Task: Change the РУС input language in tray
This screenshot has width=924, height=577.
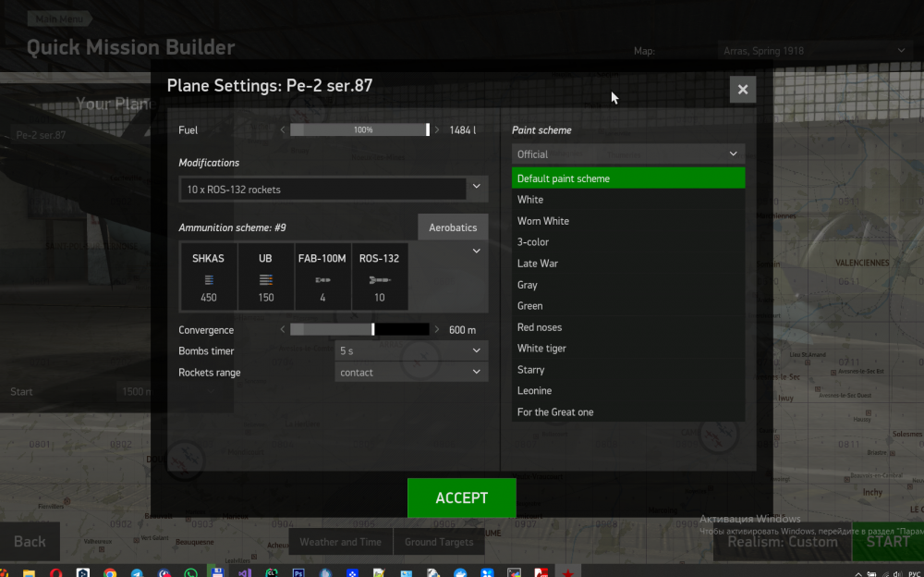Action: pyautogui.click(x=915, y=573)
